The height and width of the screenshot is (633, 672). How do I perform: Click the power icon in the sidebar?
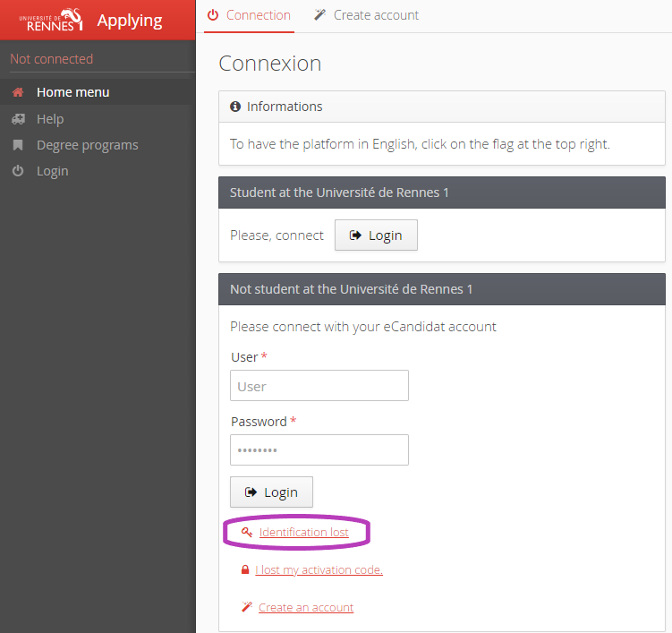point(18,171)
